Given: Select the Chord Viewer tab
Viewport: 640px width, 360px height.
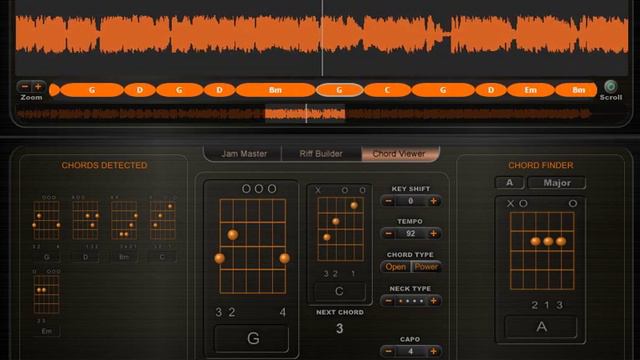Looking at the screenshot, I should point(399,154).
